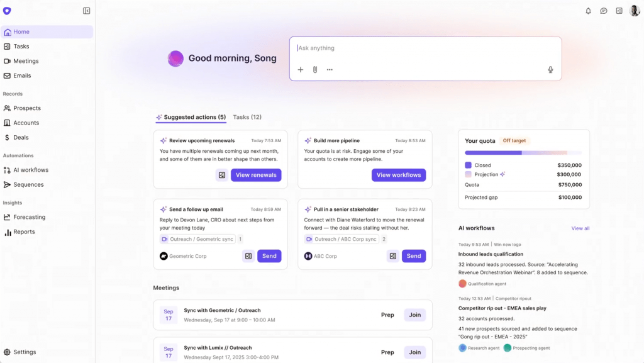Viewport: 644px width, 363px height.
Task: Click the plus icon in Ask box
Action: point(300,70)
